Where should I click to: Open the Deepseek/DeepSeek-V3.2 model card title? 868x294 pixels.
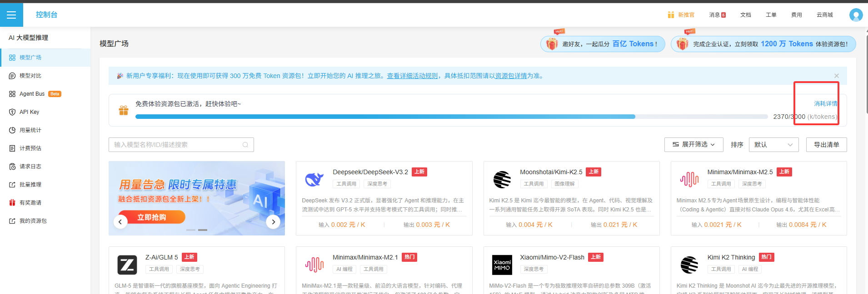[370, 172]
